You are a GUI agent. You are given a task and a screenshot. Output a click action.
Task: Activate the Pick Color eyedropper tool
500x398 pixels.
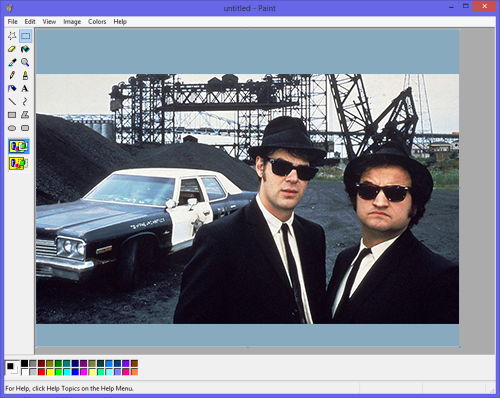tap(12, 62)
